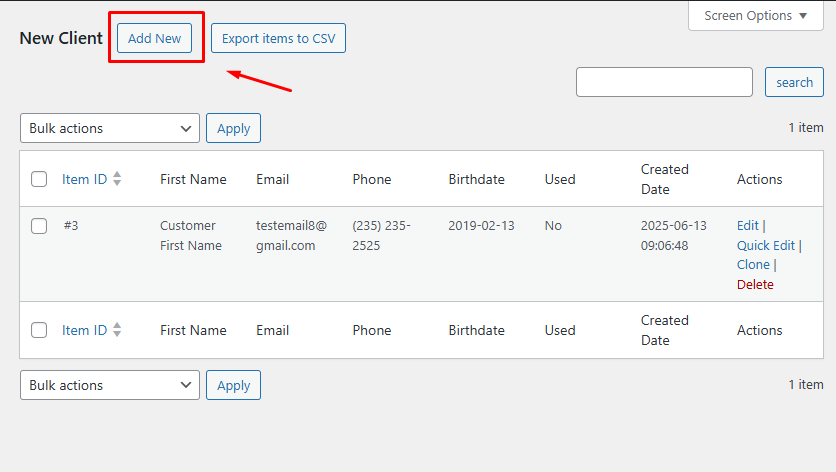Click the top Apply button
The height and width of the screenshot is (472, 836).
[x=233, y=128]
